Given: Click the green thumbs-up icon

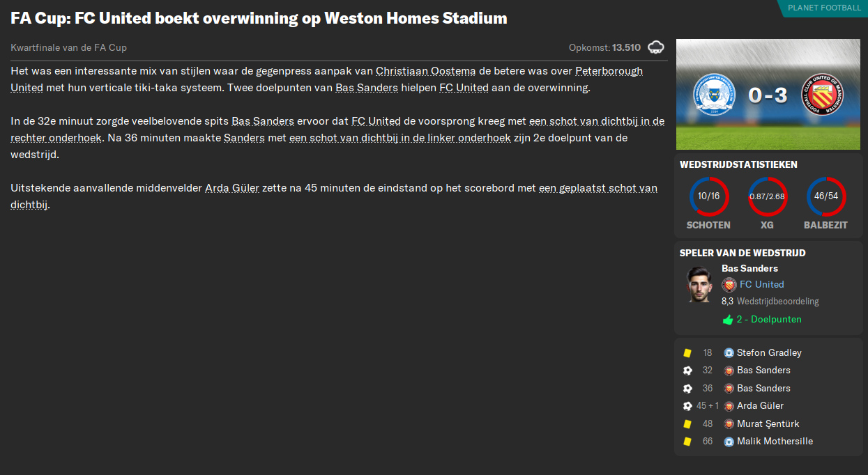Looking at the screenshot, I should point(728,320).
